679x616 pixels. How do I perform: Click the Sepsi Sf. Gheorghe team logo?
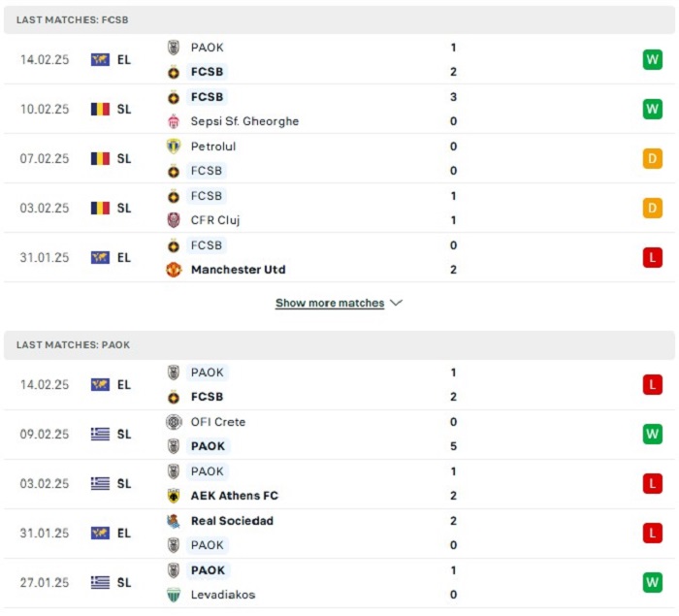coord(174,121)
